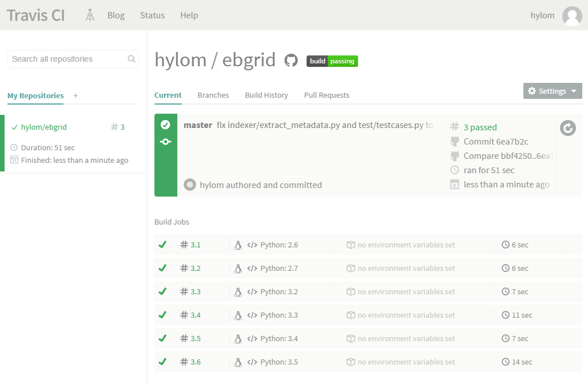Click the commit icon in green bar
Screen dimensions: 588x384
[x=165, y=142]
